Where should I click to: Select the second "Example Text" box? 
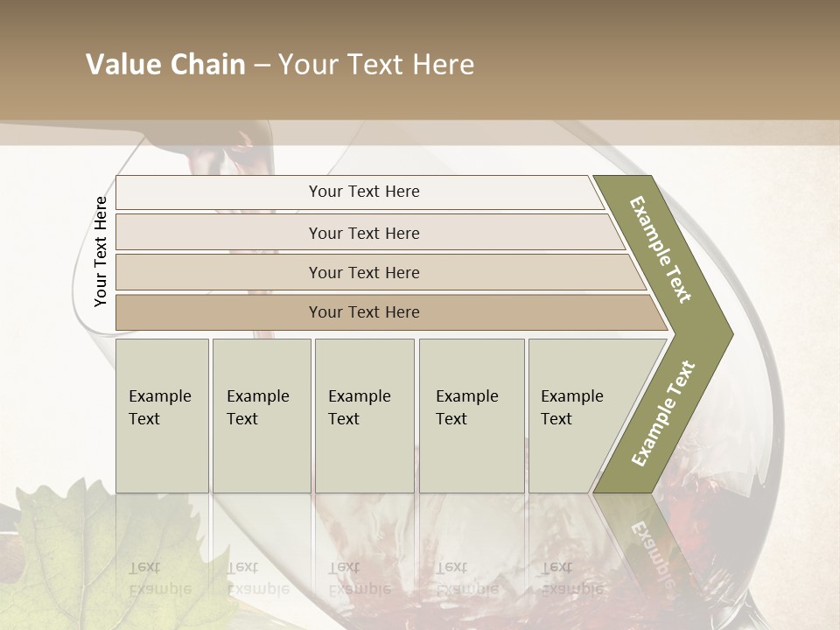pos(261,415)
